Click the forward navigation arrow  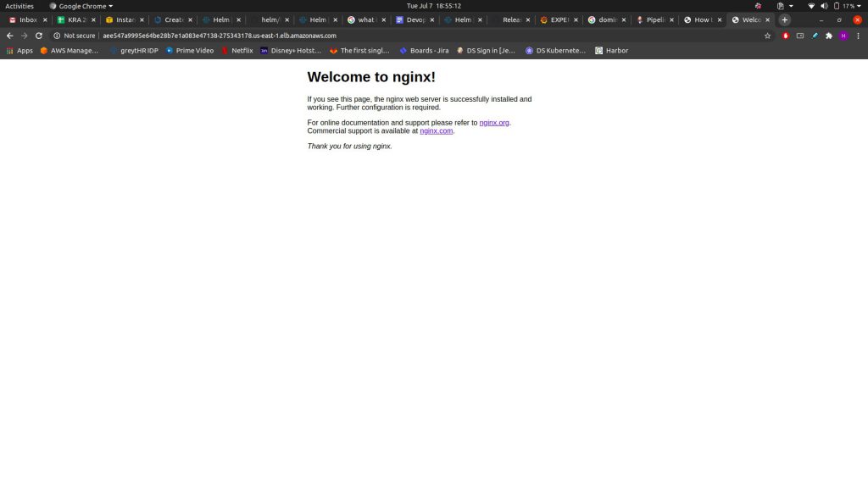(x=24, y=36)
